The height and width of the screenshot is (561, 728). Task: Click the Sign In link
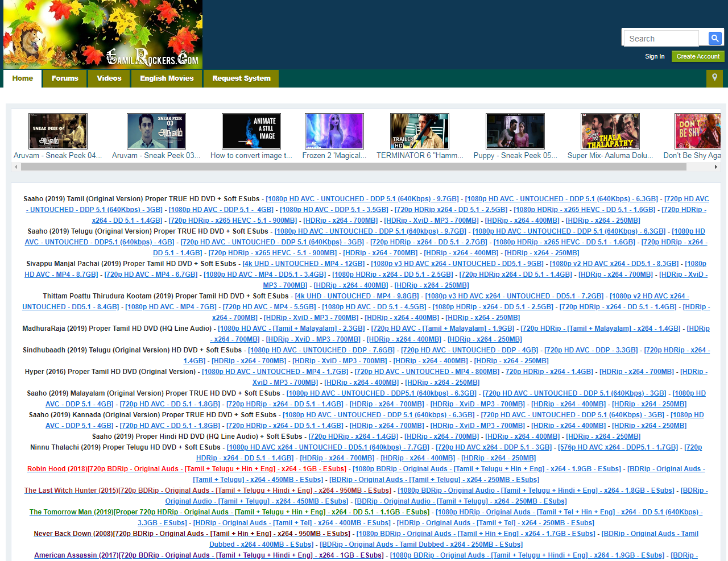(x=655, y=56)
